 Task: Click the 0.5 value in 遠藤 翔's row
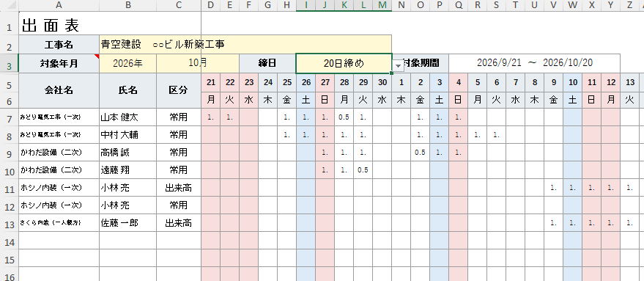click(363, 170)
